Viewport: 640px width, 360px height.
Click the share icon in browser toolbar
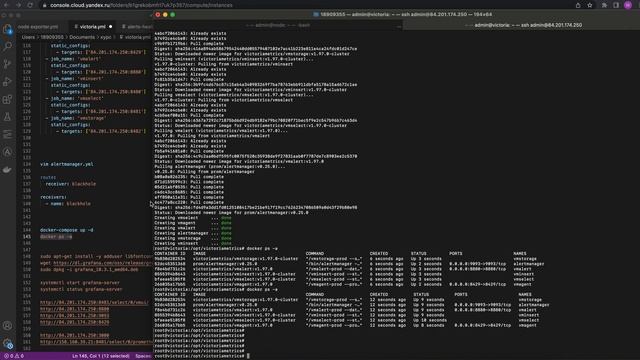pyautogui.click(x=578, y=5)
